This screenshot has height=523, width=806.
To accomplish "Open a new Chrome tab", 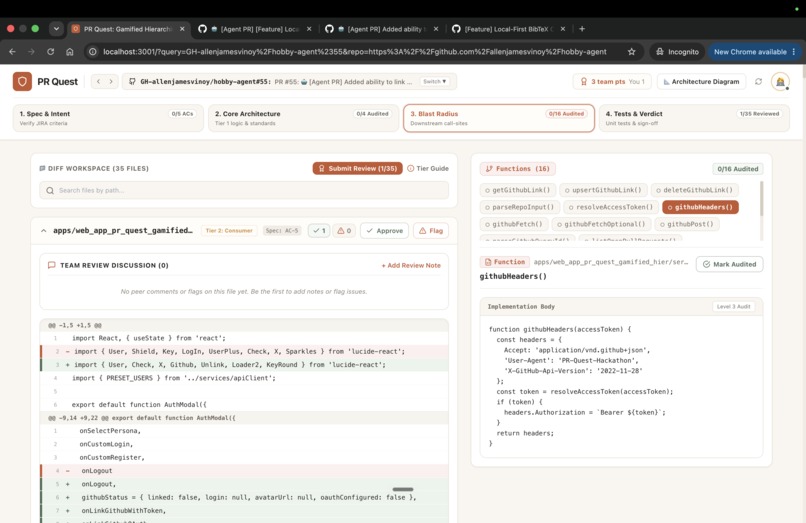I will tap(582, 29).
